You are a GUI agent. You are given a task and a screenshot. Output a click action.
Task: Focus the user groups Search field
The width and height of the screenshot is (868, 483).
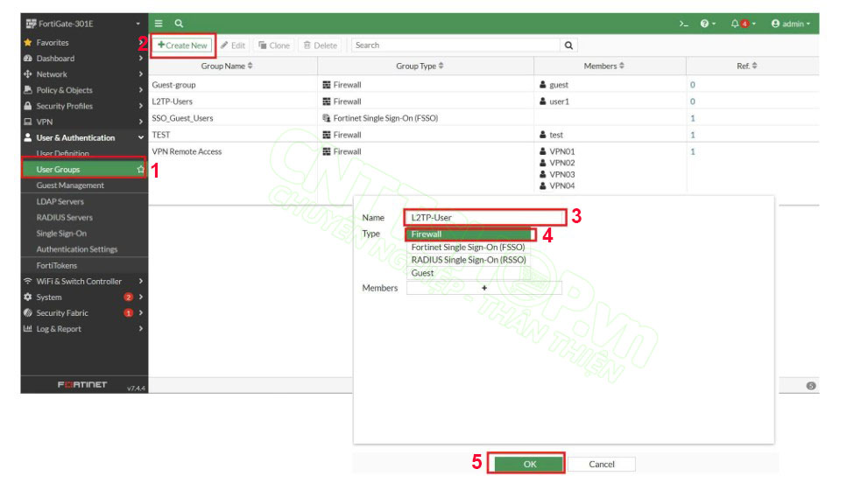pyautogui.click(x=455, y=45)
